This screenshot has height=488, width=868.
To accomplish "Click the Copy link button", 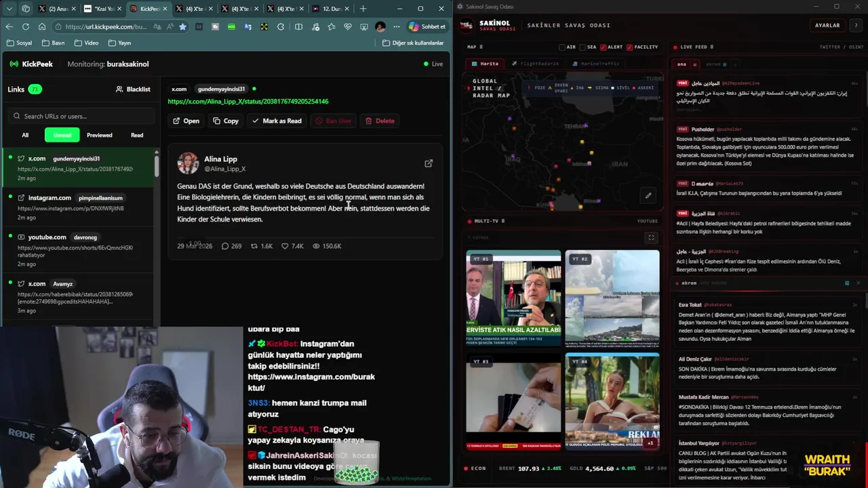I will coord(226,121).
